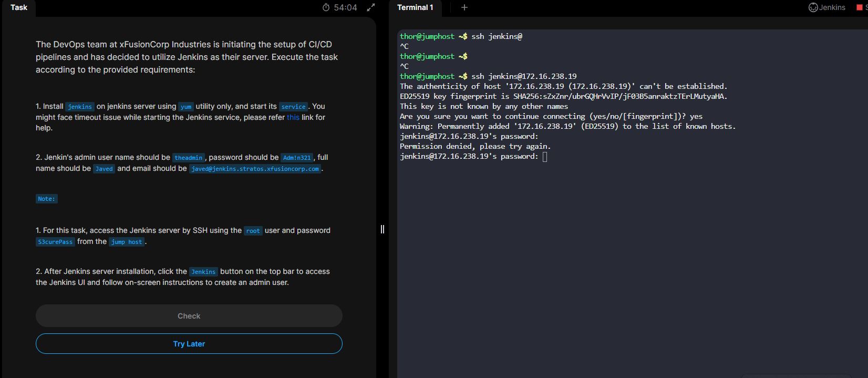The width and height of the screenshot is (868, 378).
Task: Click the 'Note:' label
Action: [x=46, y=199]
